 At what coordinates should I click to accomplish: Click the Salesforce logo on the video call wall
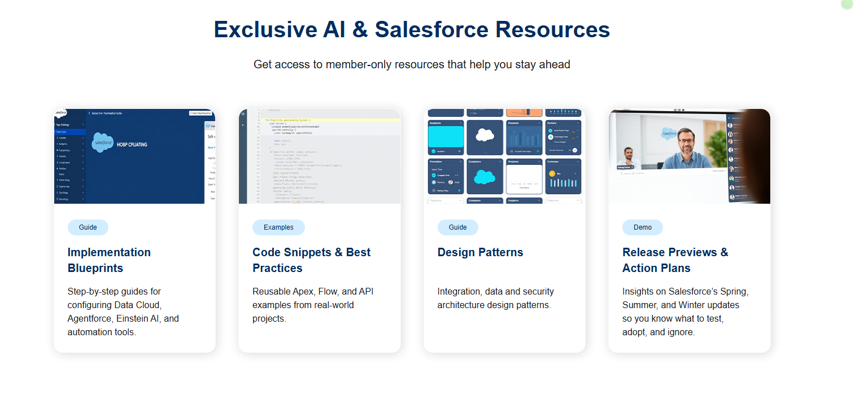(x=670, y=134)
